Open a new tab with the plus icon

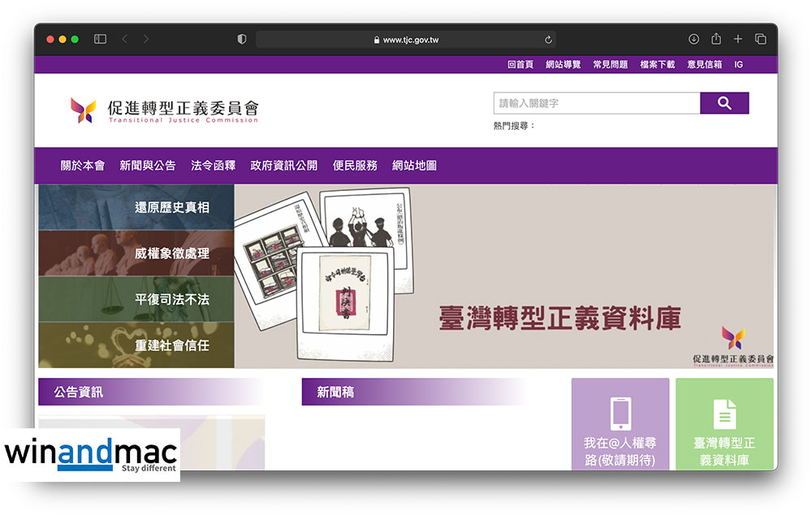[x=738, y=39]
